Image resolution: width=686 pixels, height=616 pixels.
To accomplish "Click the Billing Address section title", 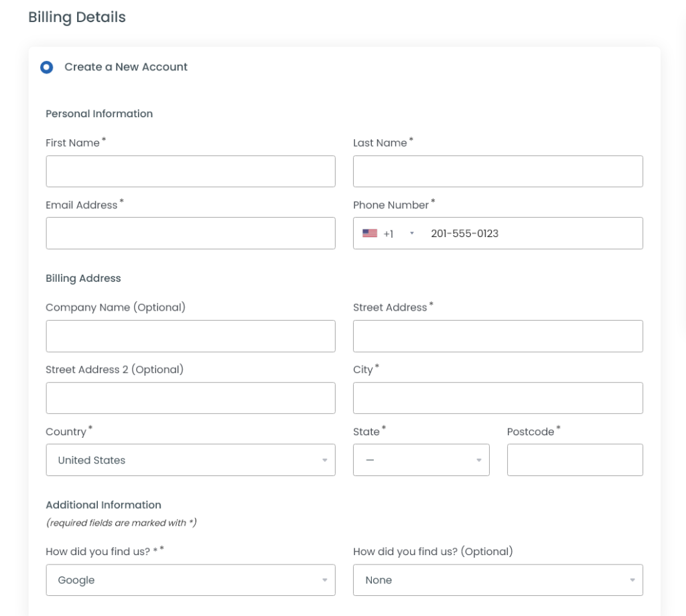I will coord(83,279).
